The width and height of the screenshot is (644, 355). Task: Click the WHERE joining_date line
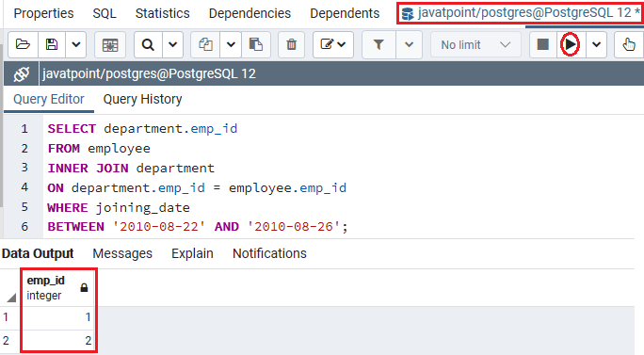pyautogui.click(x=119, y=207)
